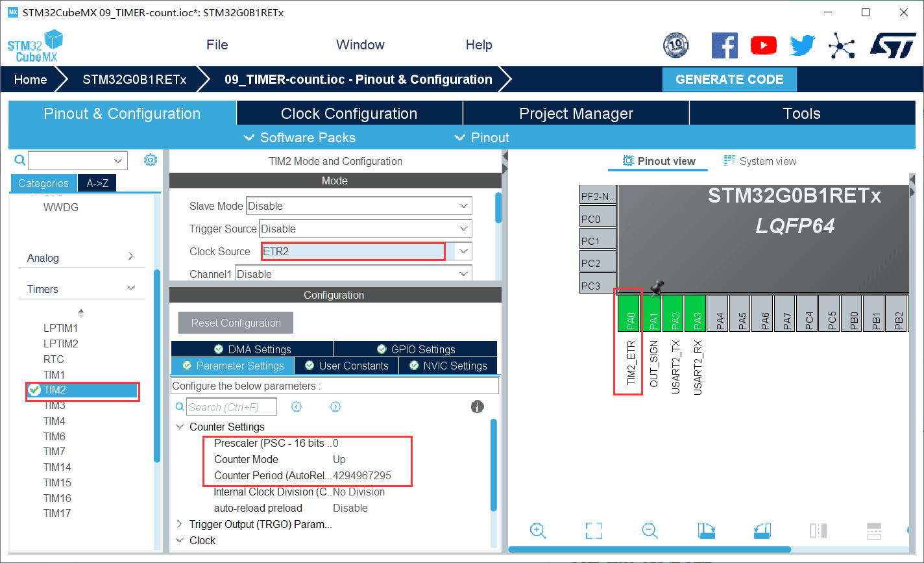Open the DMA Settings tab
Image resolution: width=924 pixels, height=563 pixels.
point(252,349)
